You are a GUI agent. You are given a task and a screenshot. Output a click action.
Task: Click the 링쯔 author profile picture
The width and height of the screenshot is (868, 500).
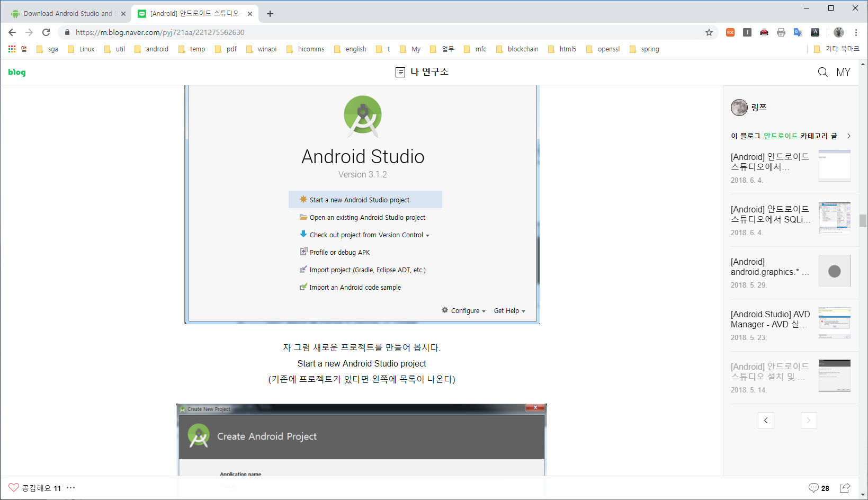click(x=739, y=108)
